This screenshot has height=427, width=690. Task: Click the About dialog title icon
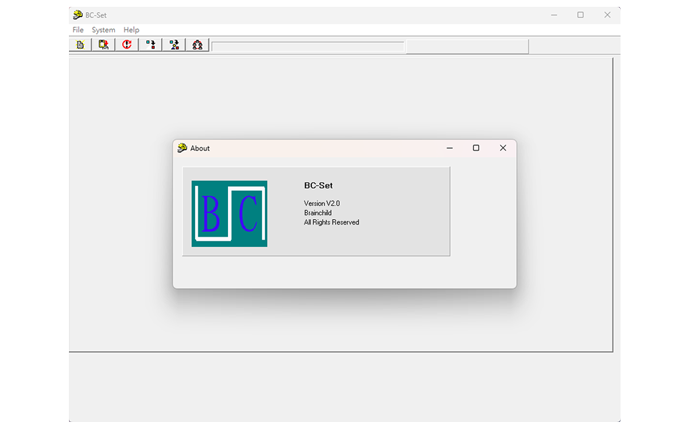[182, 148]
